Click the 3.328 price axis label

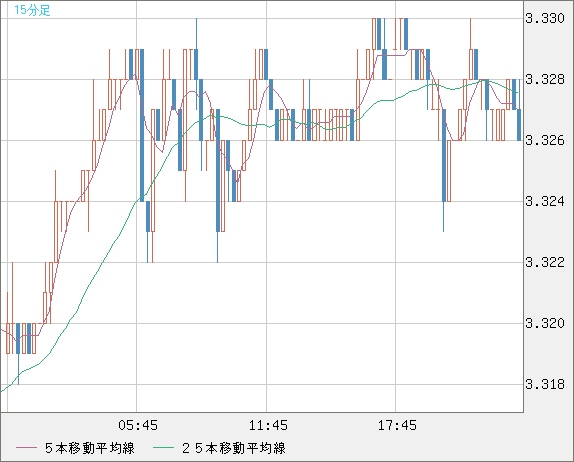coord(545,79)
